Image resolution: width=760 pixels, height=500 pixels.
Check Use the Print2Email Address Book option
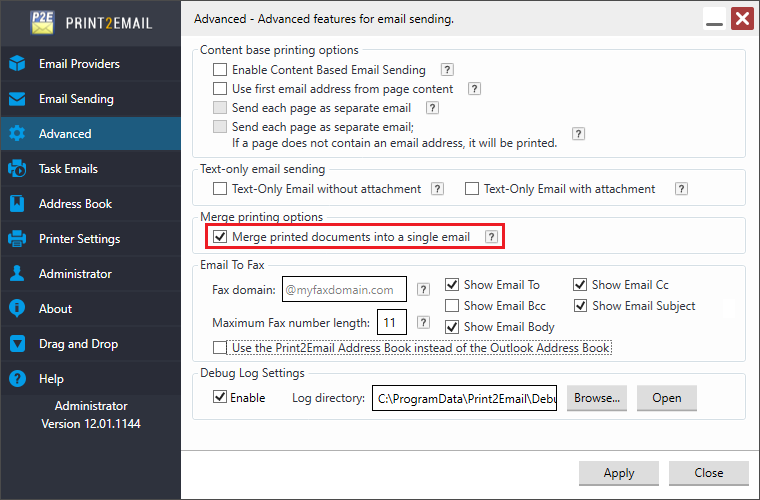click(x=220, y=348)
